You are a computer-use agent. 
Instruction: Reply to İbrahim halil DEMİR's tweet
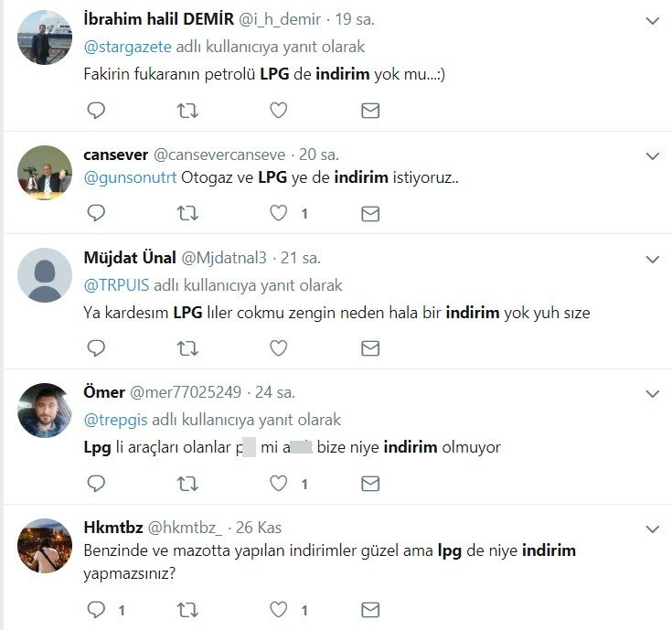(x=96, y=111)
